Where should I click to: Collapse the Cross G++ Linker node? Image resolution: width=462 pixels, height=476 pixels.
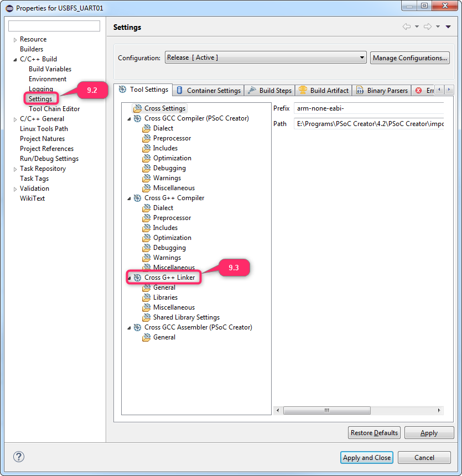click(129, 278)
